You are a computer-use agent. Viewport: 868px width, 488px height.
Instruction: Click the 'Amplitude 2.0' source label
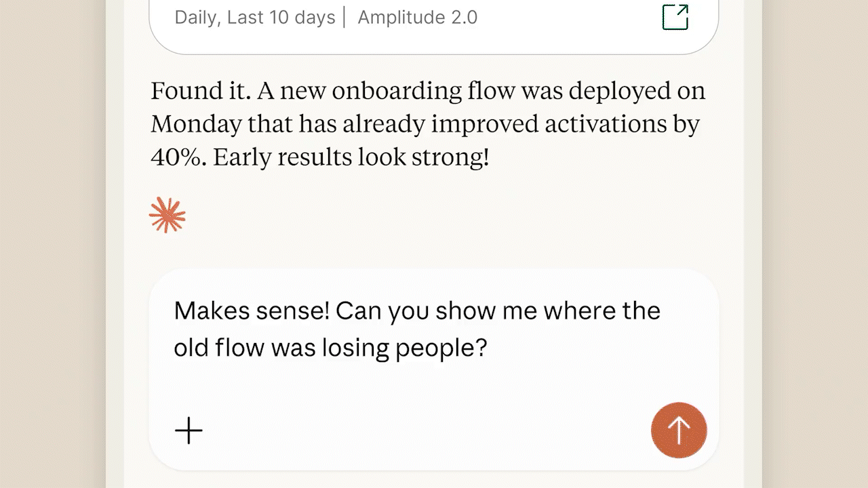[x=418, y=18]
